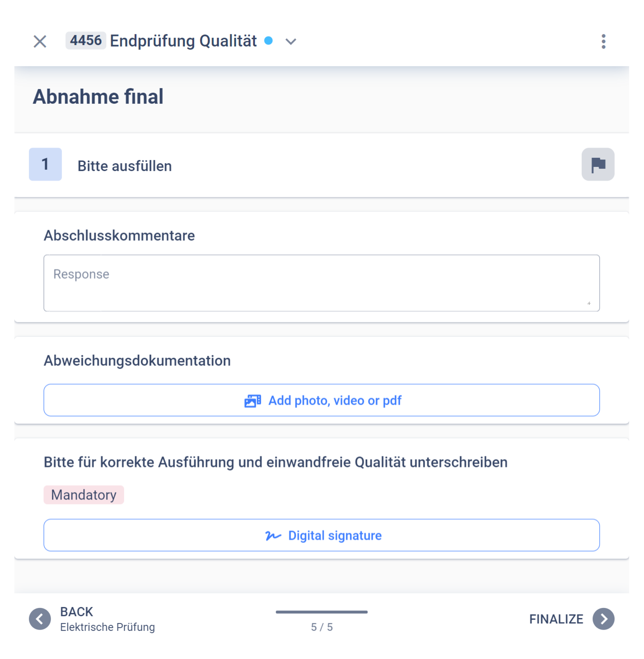This screenshot has width=644, height=659.
Task: Close the Endprüfung Qualität checklist
Action: tap(40, 41)
